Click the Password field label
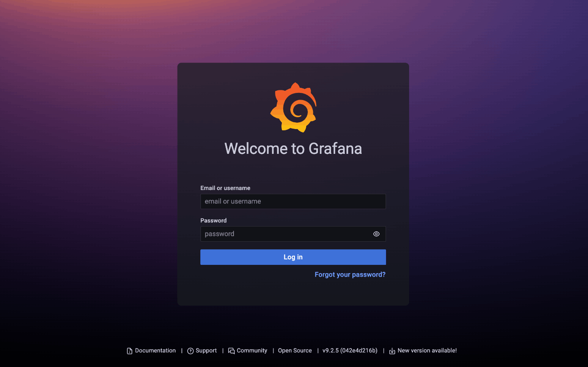Screen dimensions: 588x367 pyautogui.click(x=213, y=220)
